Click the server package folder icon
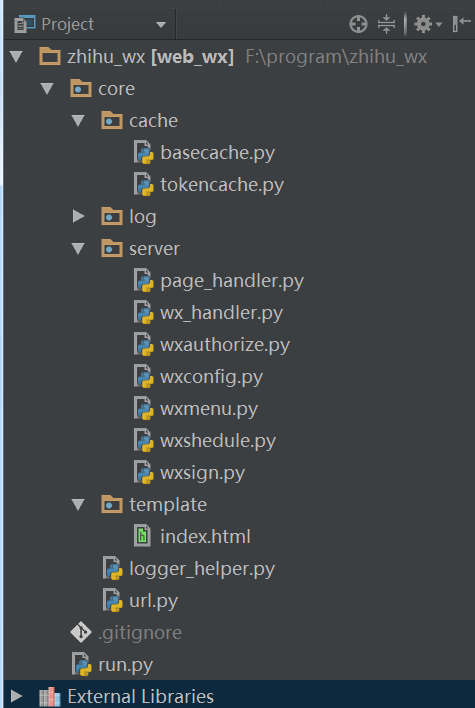 click(112, 249)
